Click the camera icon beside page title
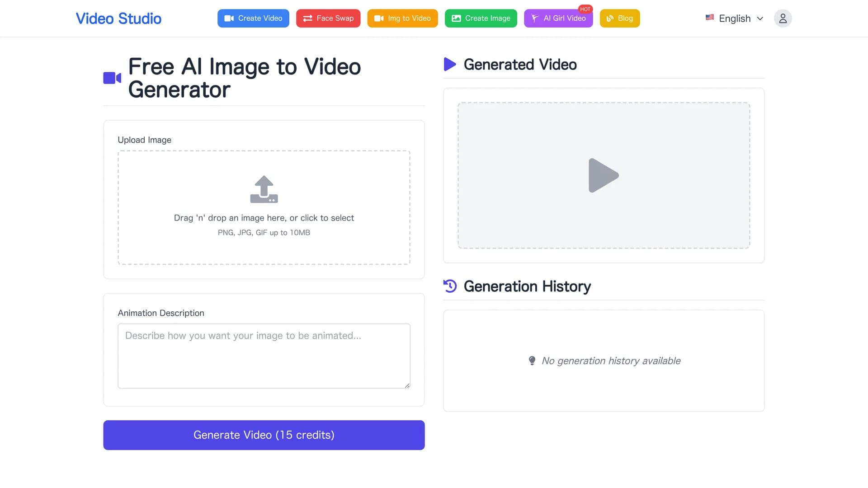The image size is (868, 488). [x=112, y=78]
